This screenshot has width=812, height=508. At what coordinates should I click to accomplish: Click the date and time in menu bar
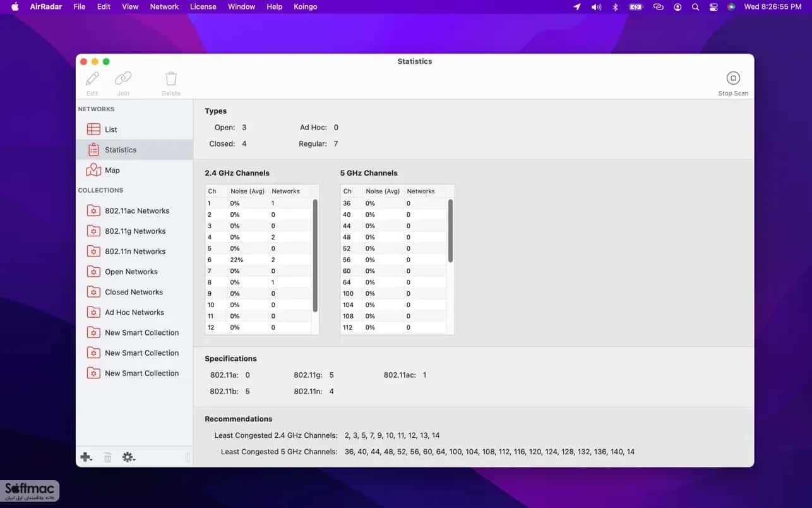(773, 7)
